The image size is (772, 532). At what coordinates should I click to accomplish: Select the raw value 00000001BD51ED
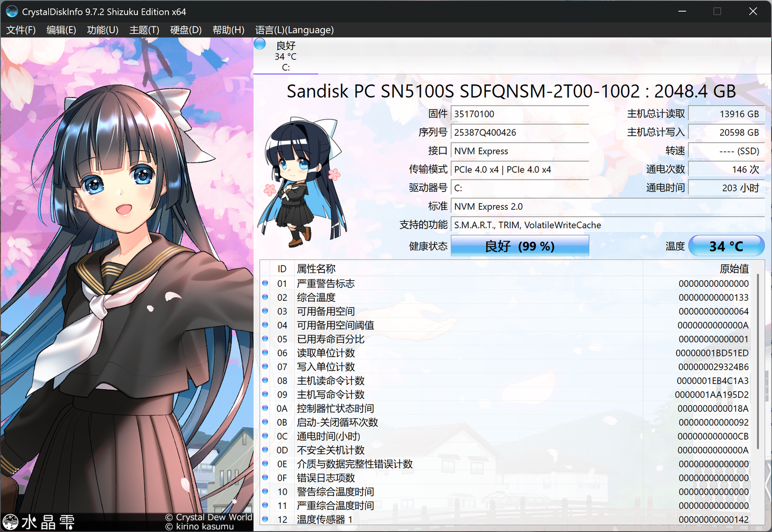tap(712, 353)
